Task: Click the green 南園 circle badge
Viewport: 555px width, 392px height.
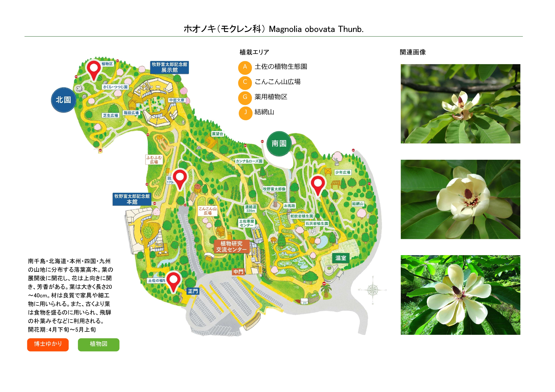Action: click(279, 144)
